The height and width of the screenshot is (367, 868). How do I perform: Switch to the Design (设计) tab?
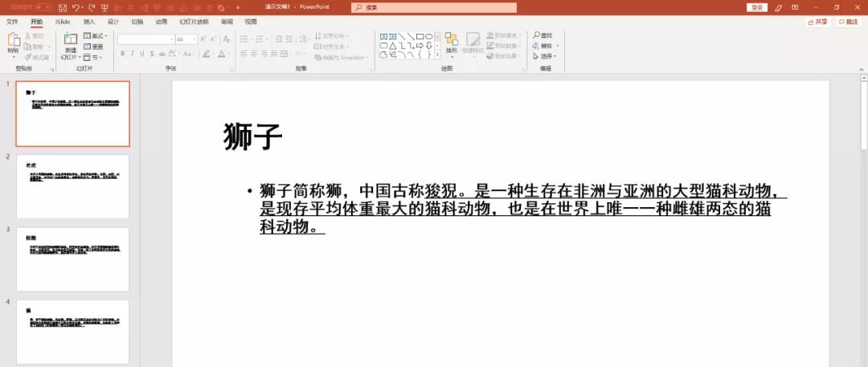(x=113, y=22)
